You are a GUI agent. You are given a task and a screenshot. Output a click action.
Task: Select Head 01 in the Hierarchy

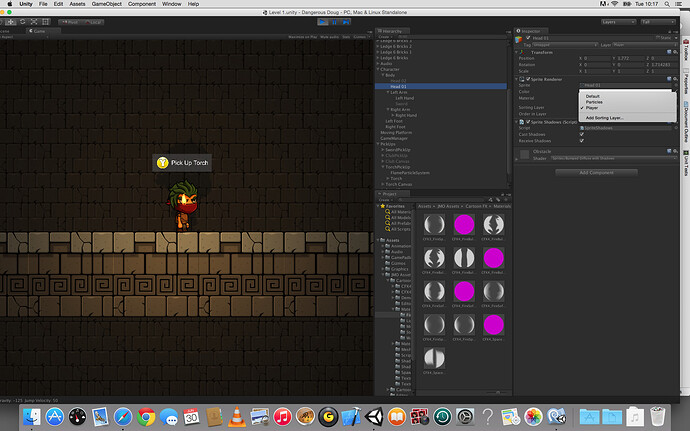(440, 87)
